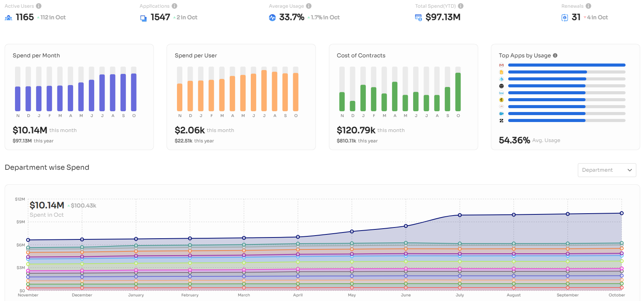Image resolution: width=644 pixels, height=301 pixels.
Task: Click the $810.11k this year value
Action: click(x=347, y=141)
